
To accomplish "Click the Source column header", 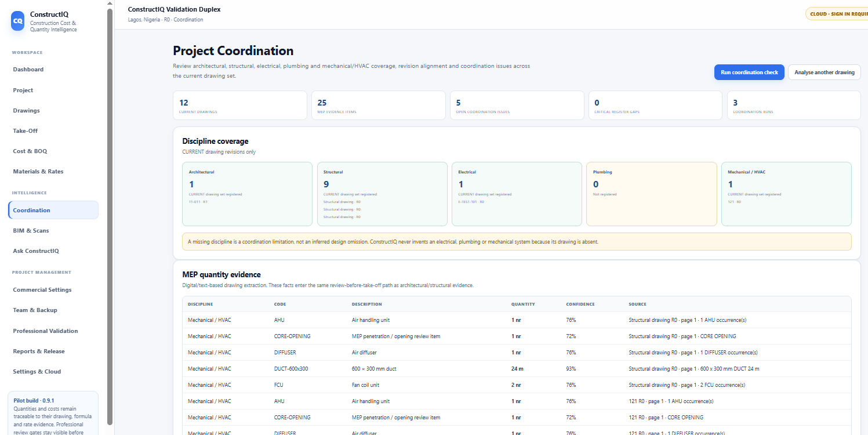I will click(x=638, y=304).
